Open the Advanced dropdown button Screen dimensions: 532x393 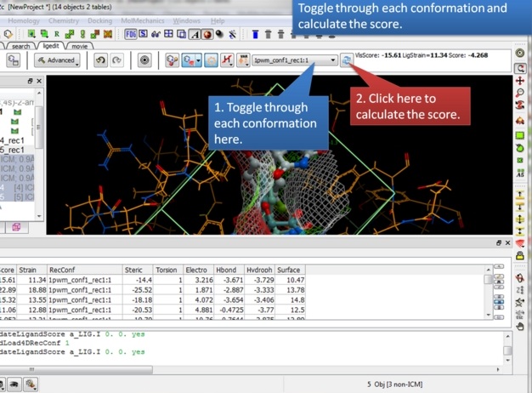click(x=58, y=60)
